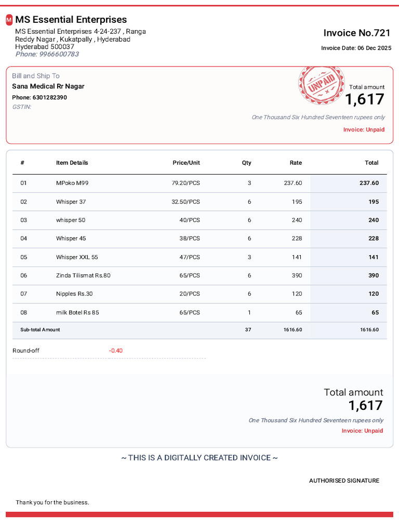This screenshot has width=399, height=532.
Task: Click the bottom Total amount 1,617 figure
Action: click(x=365, y=405)
